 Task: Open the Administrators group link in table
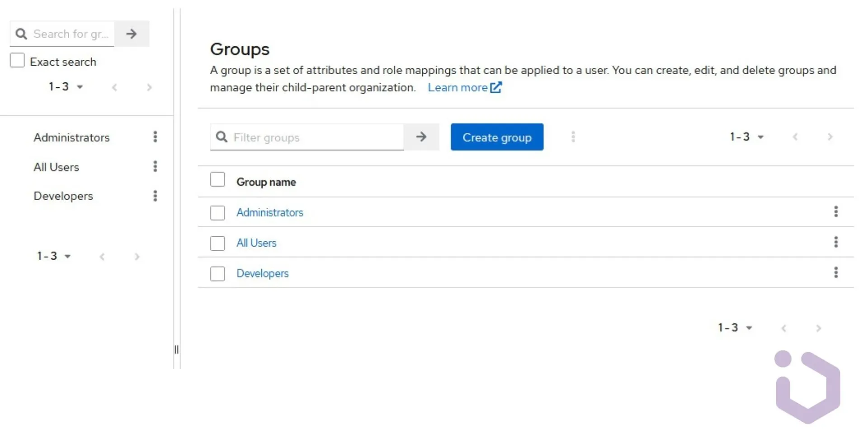coord(270,212)
